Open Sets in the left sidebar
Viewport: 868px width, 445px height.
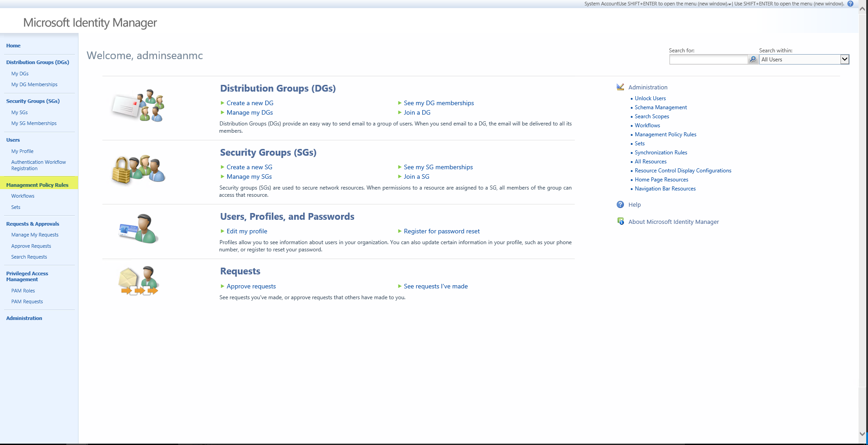click(x=16, y=207)
